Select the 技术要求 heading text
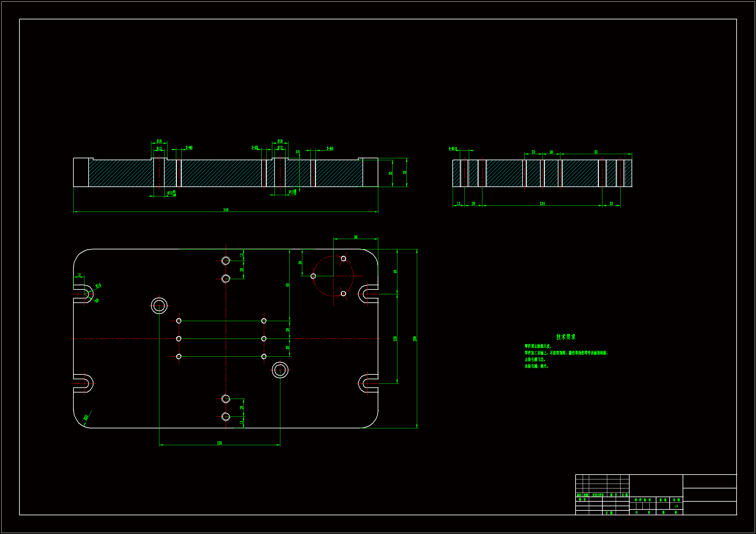The height and width of the screenshot is (534, 756). click(x=566, y=337)
